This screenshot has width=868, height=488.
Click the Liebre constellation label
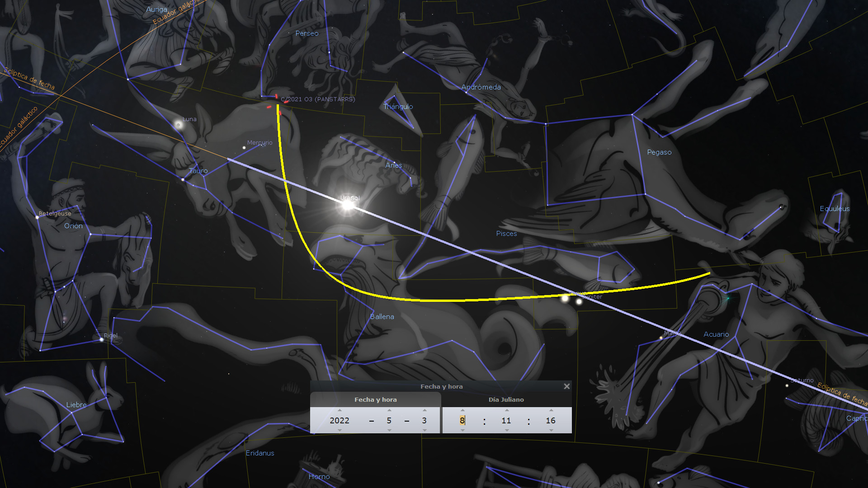(76, 405)
